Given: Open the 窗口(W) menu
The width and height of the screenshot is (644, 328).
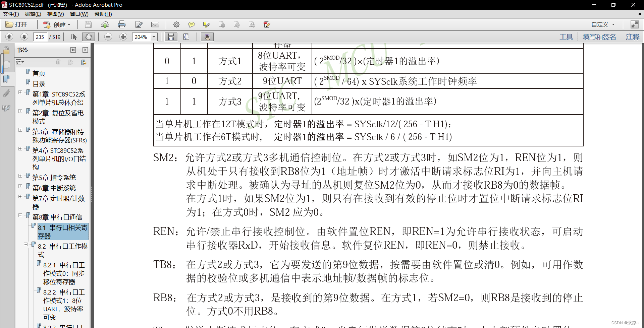Looking at the screenshot, I should [x=79, y=14].
